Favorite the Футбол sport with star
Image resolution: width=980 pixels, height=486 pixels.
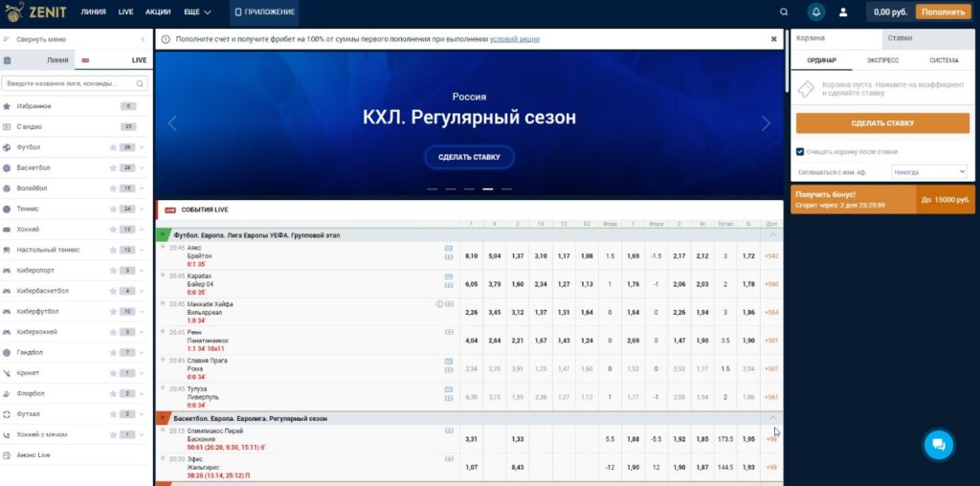113,147
